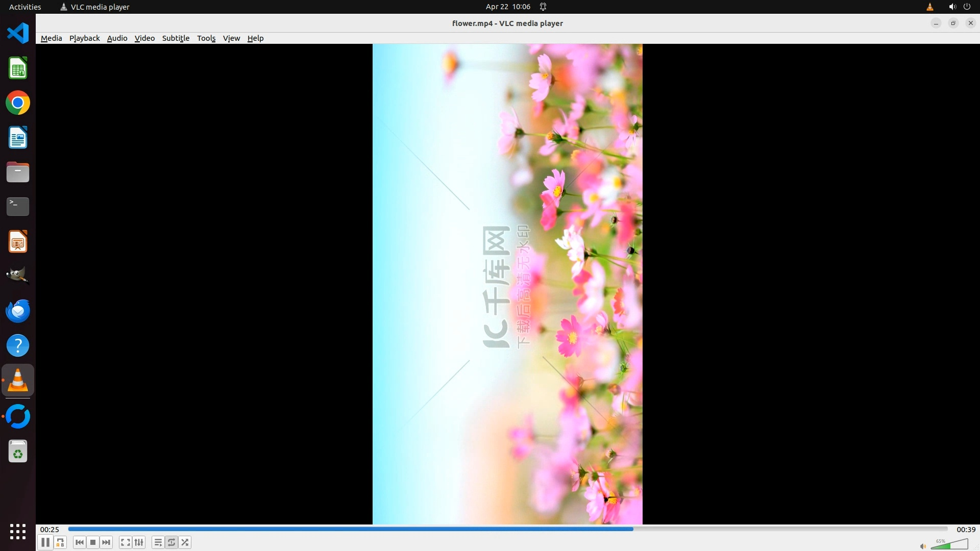Adjust the volume slider level

coord(949,545)
